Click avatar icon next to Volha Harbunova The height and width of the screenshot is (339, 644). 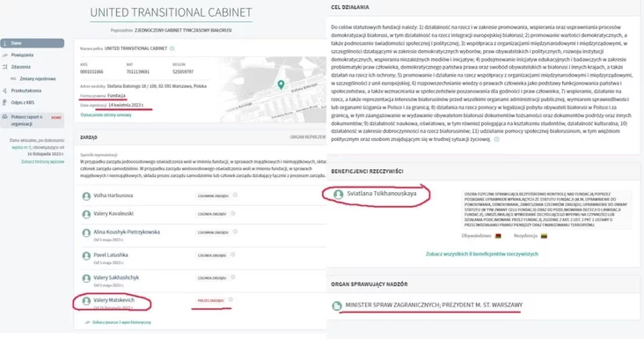click(x=86, y=196)
